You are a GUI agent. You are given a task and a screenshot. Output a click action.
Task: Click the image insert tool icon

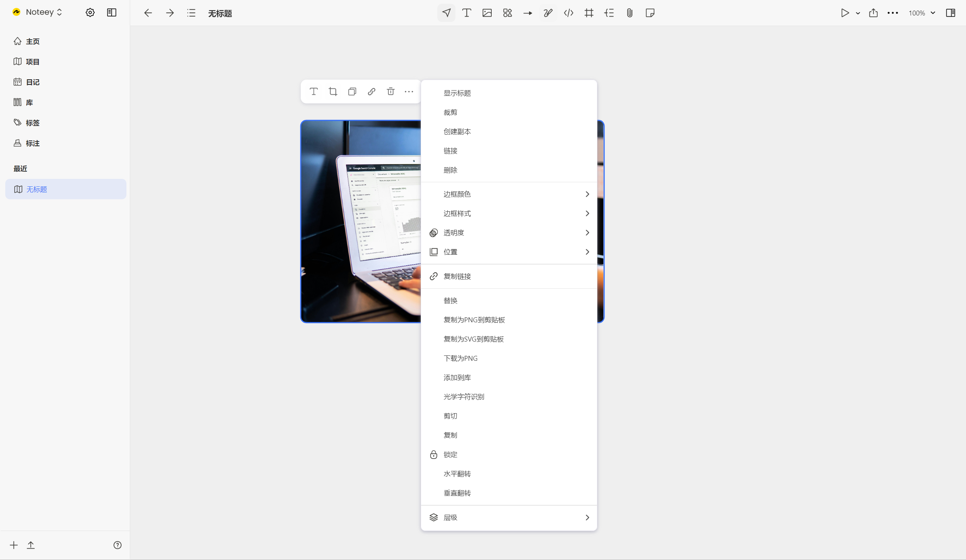click(x=487, y=13)
